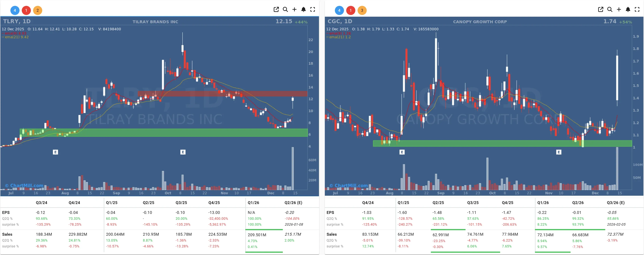
Task: Open the alert bell icon for TLRY
Action: (x=303, y=9)
